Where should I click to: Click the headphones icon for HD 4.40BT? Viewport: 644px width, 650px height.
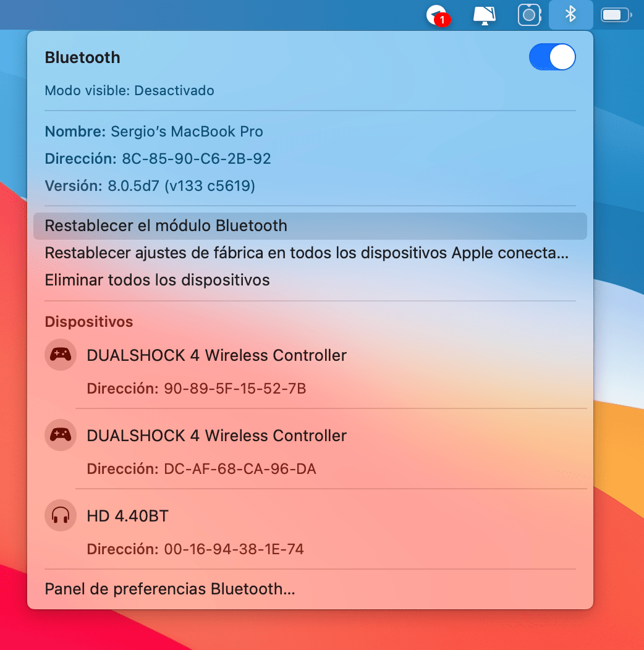[61, 516]
